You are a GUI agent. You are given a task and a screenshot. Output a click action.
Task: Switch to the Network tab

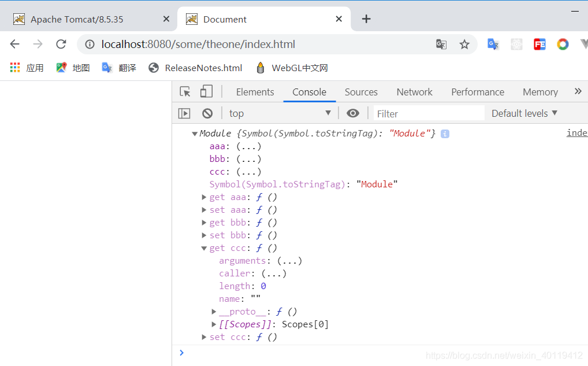(x=414, y=92)
